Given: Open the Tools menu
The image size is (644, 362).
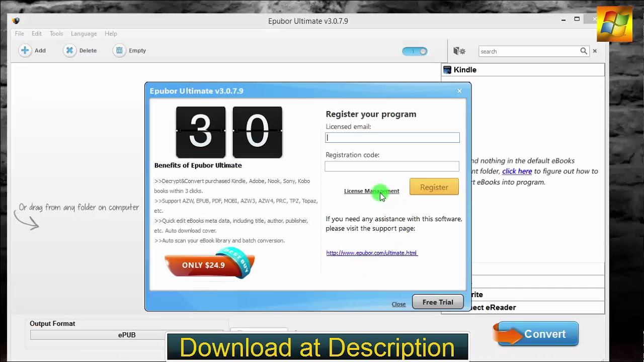Looking at the screenshot, I should [x=56, y=34].
